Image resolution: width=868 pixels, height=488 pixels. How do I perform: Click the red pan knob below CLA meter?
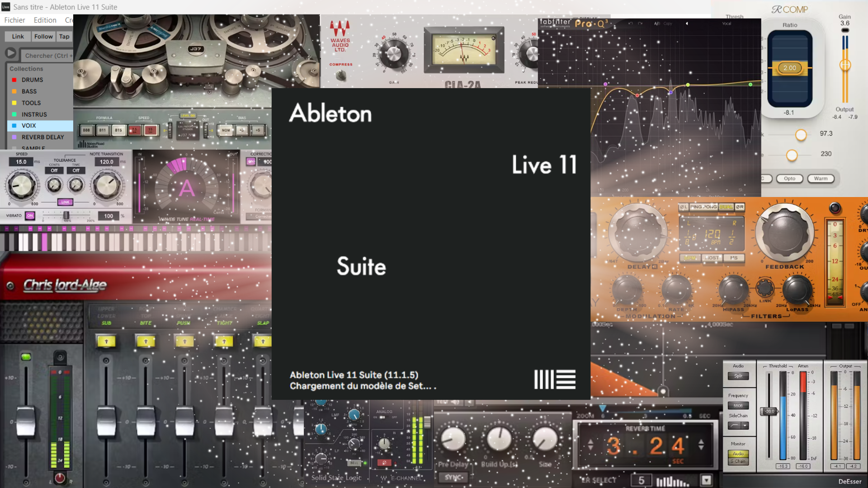[60, 478]
